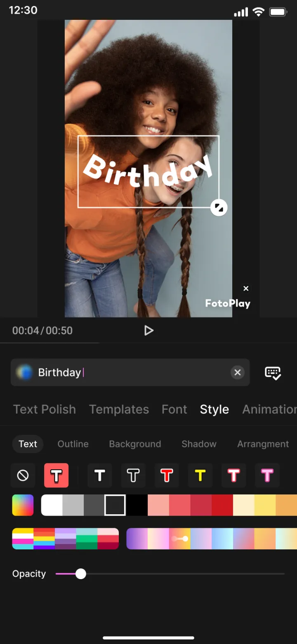This screenshot has width=297, height=644.
Task: Clear the Birthday text field
Action: [238, 373]
